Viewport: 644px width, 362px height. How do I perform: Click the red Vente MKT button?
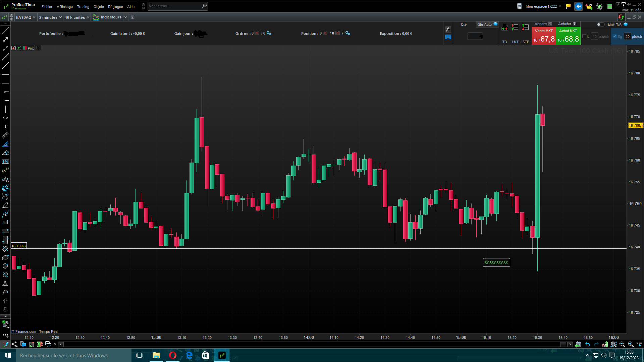(x=544, y=36)
